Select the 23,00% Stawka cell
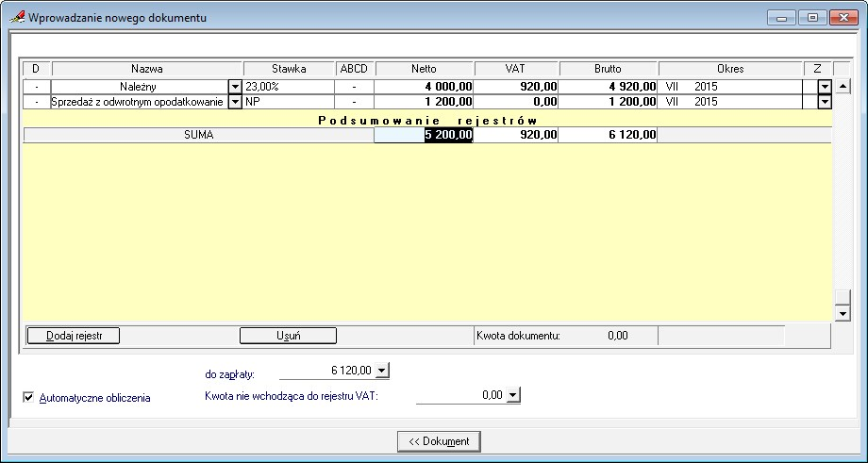The width and height of the screenshot is (868, 463). [x=289, y=87]
